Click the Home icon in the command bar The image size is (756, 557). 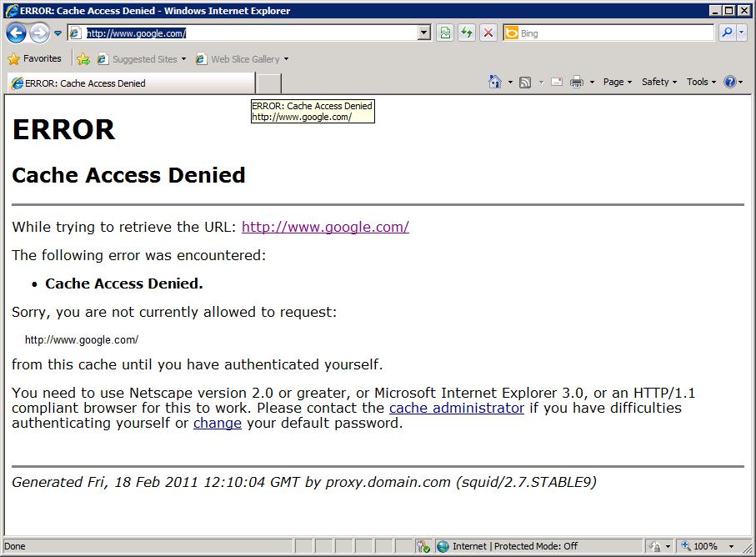click(495, 82)
